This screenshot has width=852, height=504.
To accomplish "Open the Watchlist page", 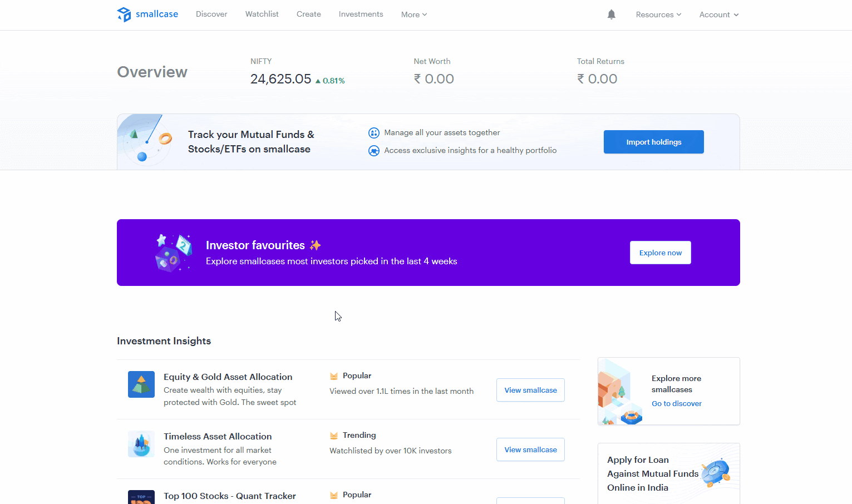I will click(x=262, y=14).
